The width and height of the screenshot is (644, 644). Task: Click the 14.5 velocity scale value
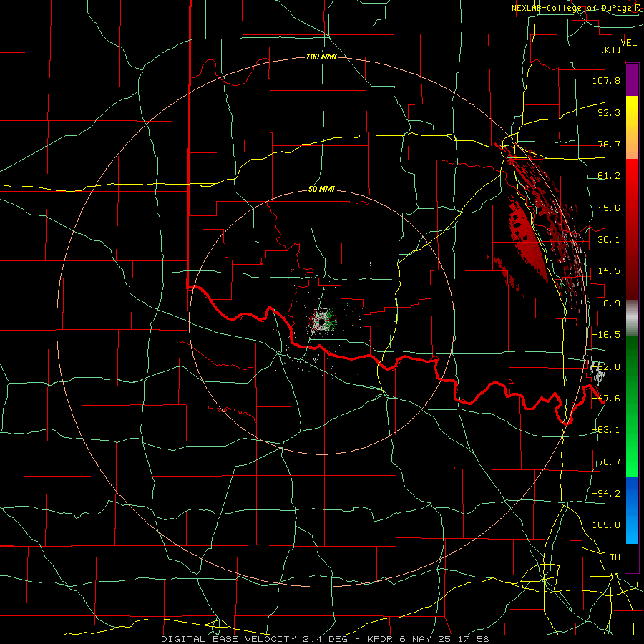pos(609,271)
